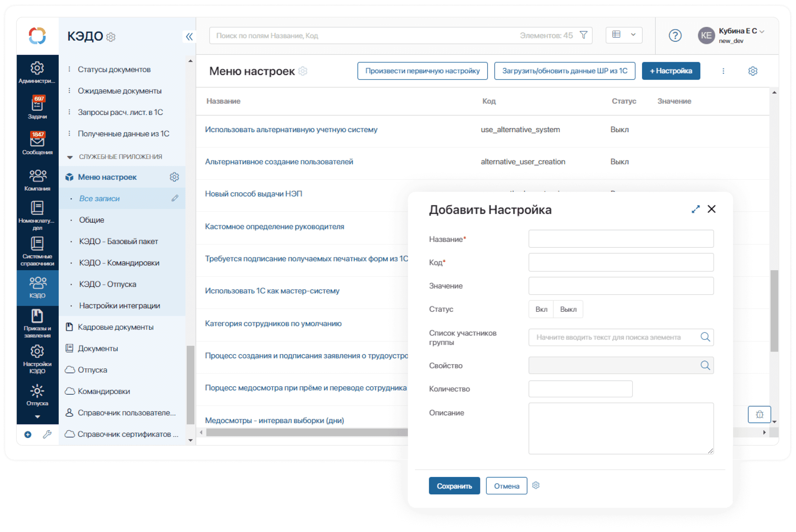Set status toggle to Вкл
This screenshot has height=532, width=796.
click(541, 309)
